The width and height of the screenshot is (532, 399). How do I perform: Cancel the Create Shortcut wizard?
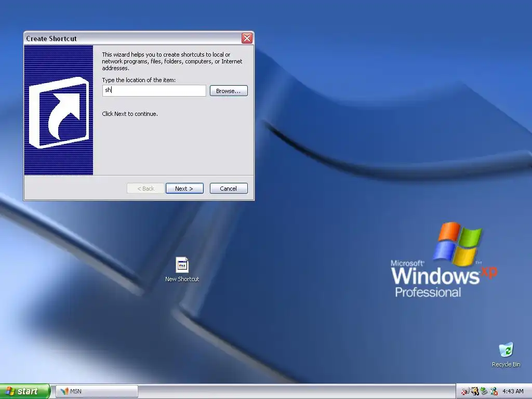(x=229, y=188)
